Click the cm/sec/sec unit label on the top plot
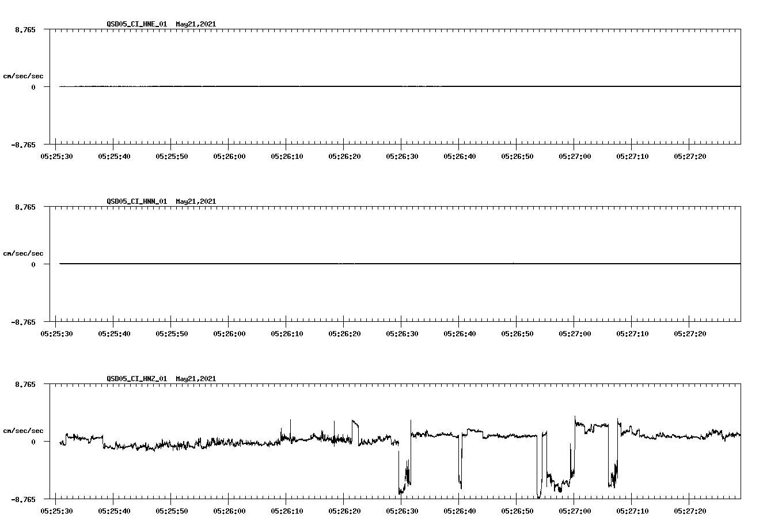782x532 pixels. pyautogui.click(x=24, y=75)
